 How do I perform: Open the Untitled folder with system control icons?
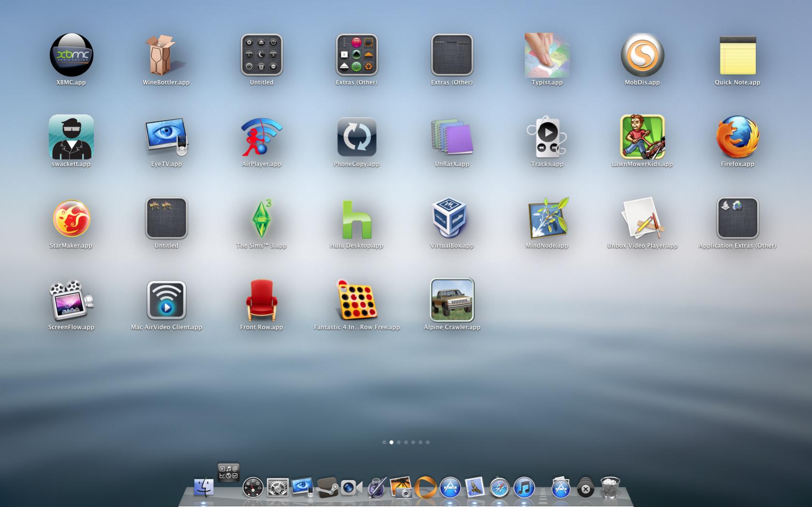[x=261, y=55]
